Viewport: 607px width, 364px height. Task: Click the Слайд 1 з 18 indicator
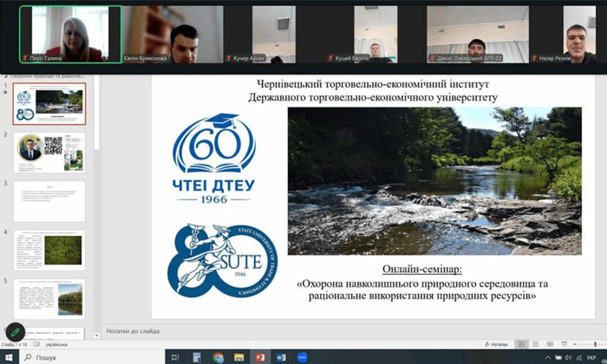(x=15, y=344)
